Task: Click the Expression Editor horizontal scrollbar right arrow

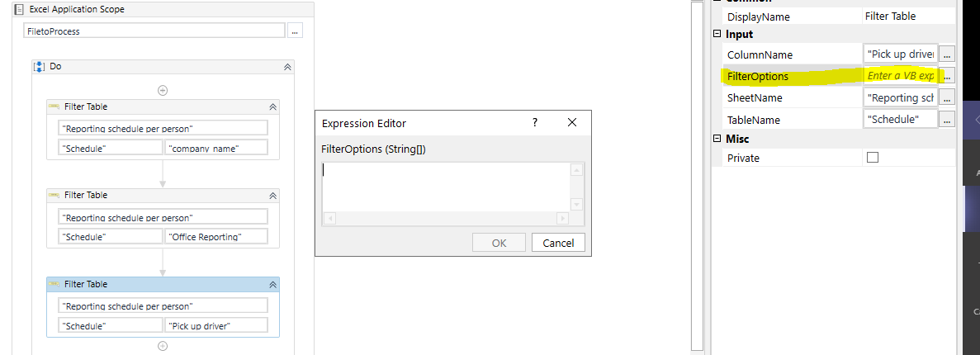Action: (562, 218)
